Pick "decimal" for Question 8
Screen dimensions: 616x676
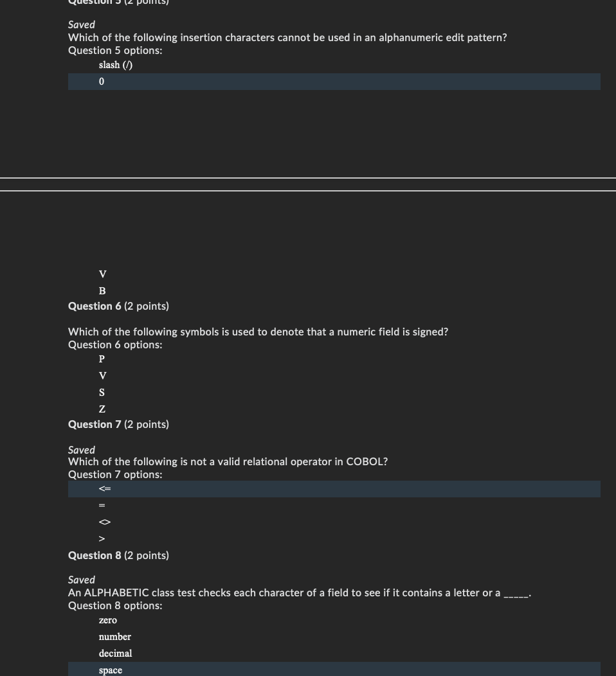click(116, 654)
